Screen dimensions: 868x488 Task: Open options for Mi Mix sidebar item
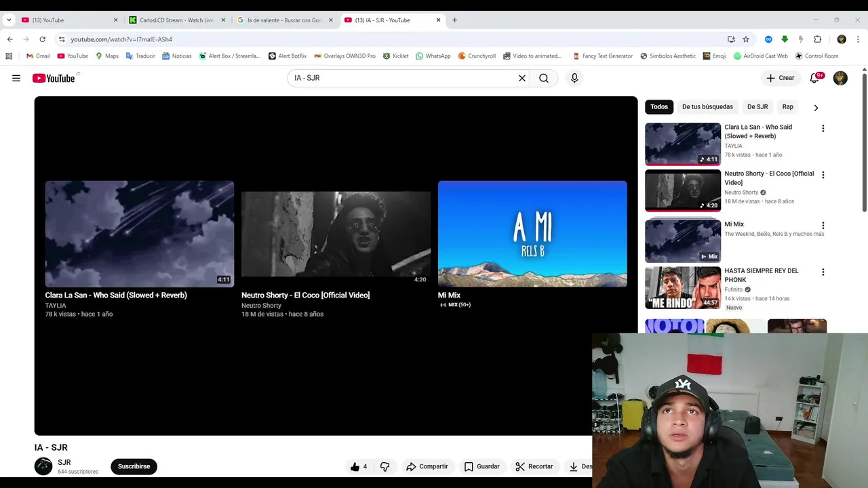pyautogui.click(x=823, y=226)
